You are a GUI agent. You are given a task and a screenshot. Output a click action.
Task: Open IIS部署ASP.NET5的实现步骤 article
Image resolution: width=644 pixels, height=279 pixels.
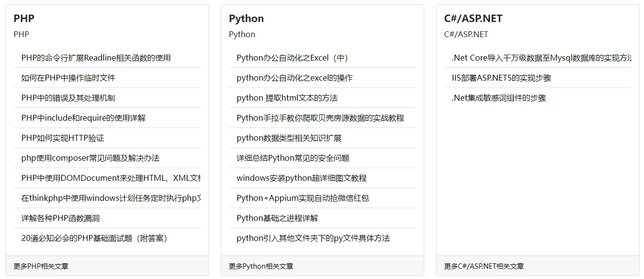(501, 78)
